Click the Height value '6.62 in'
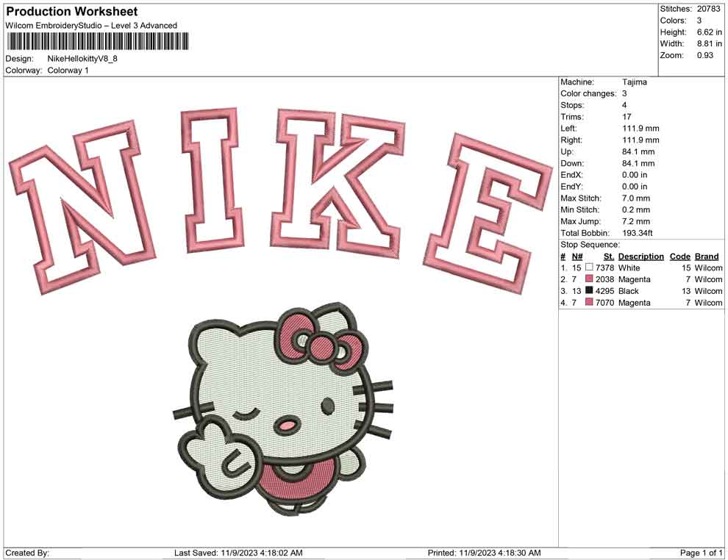 [x=709, y=32]
